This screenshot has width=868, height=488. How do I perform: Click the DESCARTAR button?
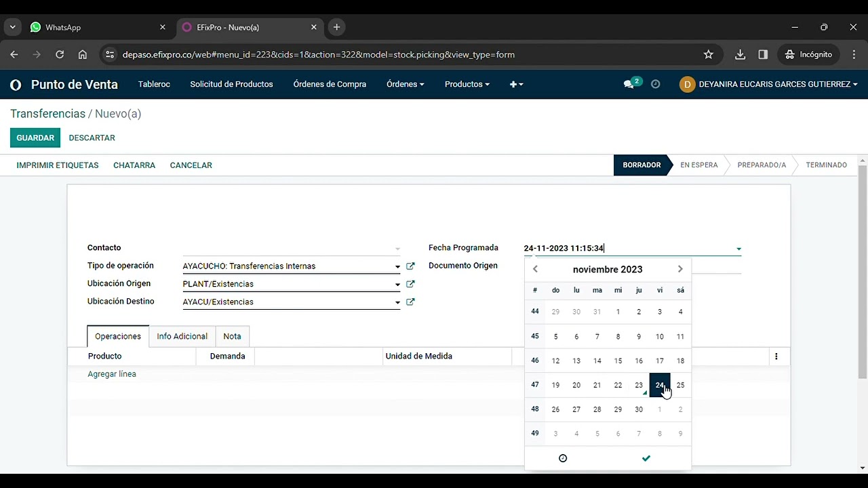click(92, 138)
